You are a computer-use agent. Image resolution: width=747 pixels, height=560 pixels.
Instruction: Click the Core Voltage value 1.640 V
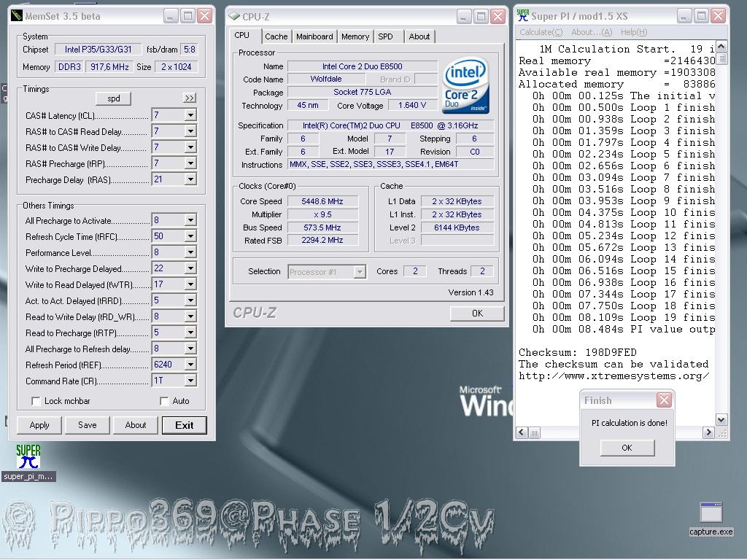412,105
